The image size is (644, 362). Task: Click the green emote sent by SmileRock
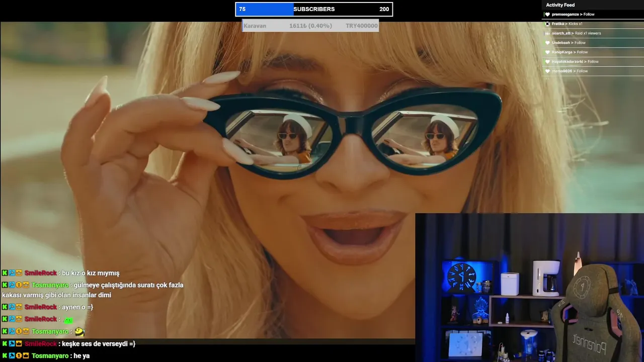(x=68, y=320)
